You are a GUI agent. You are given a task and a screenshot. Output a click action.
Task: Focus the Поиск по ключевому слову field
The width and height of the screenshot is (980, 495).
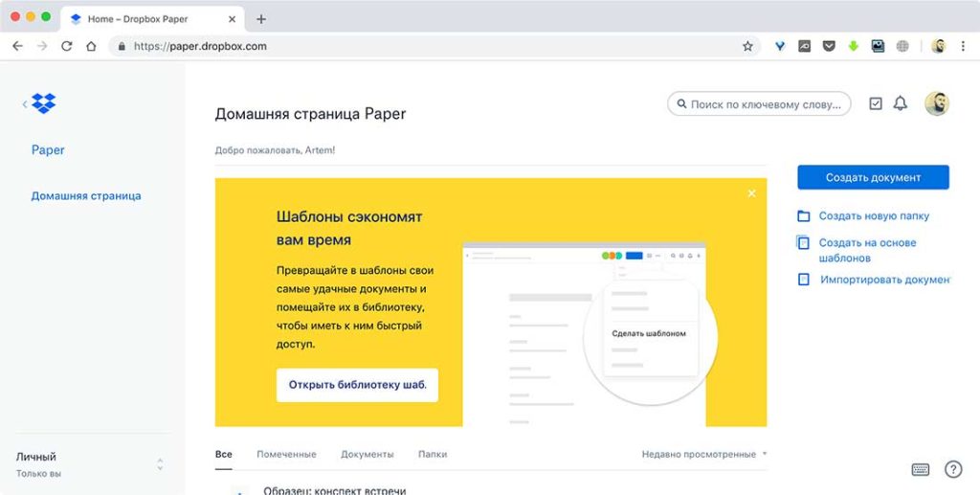759,104
